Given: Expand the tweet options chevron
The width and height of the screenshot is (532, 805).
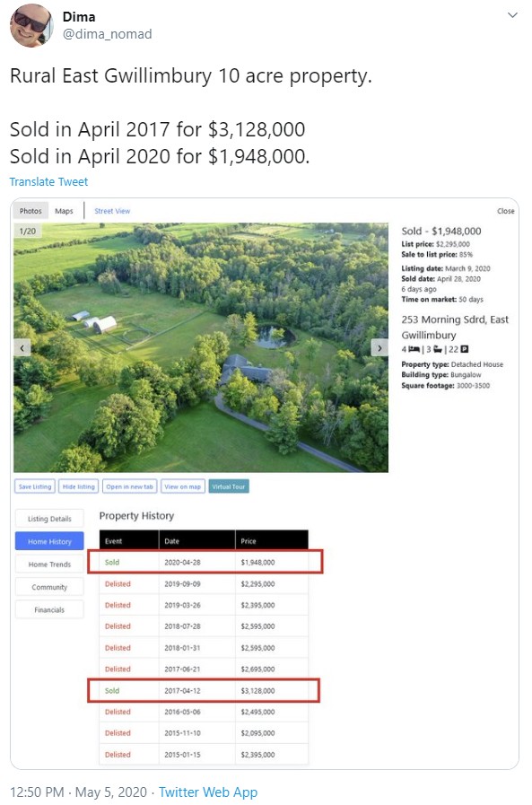Looking at the screenshot, I should point(512,15).
